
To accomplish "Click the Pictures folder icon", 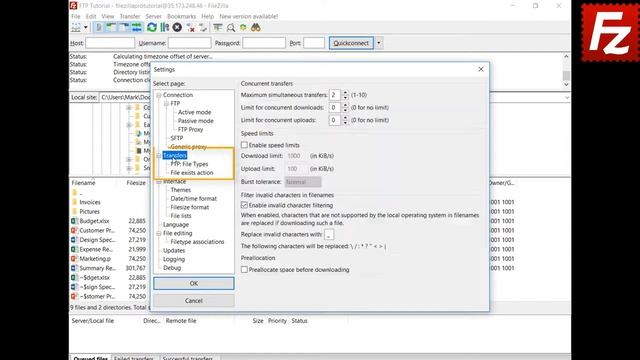I will click(x=74, y=211).
